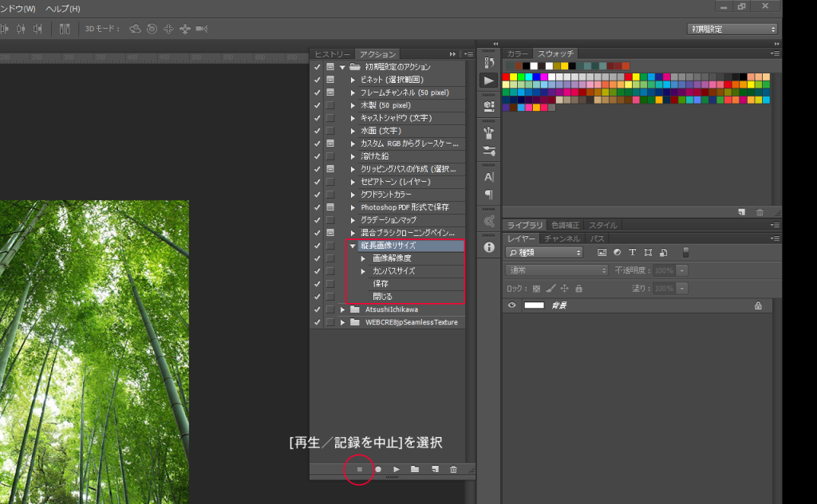
Task: Switch to the ヒストリー tab
Action: 333,54
